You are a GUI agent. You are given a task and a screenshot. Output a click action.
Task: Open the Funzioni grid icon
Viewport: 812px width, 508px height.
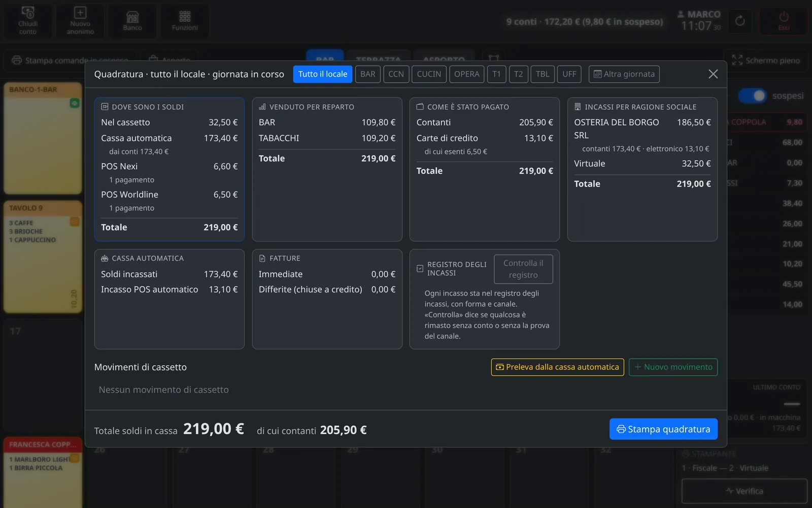tap(185, 21)
